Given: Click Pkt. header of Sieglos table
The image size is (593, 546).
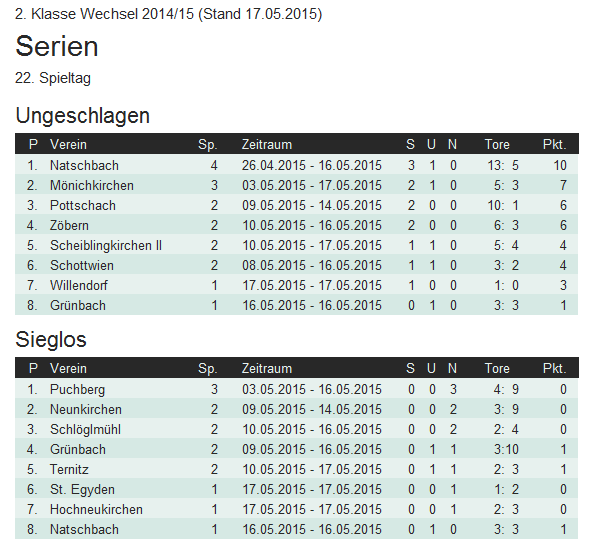Looking at the screenshot, I should coord(554,368).
